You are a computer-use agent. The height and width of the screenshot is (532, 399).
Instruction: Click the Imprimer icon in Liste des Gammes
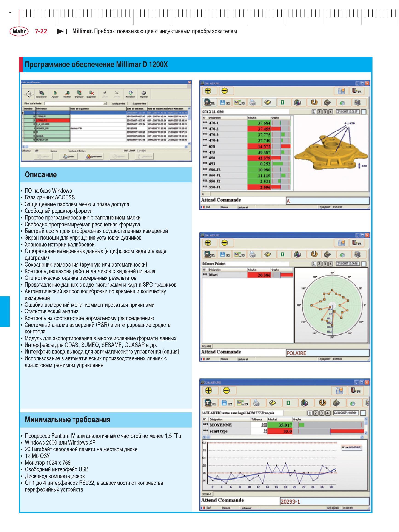[144, 94]
